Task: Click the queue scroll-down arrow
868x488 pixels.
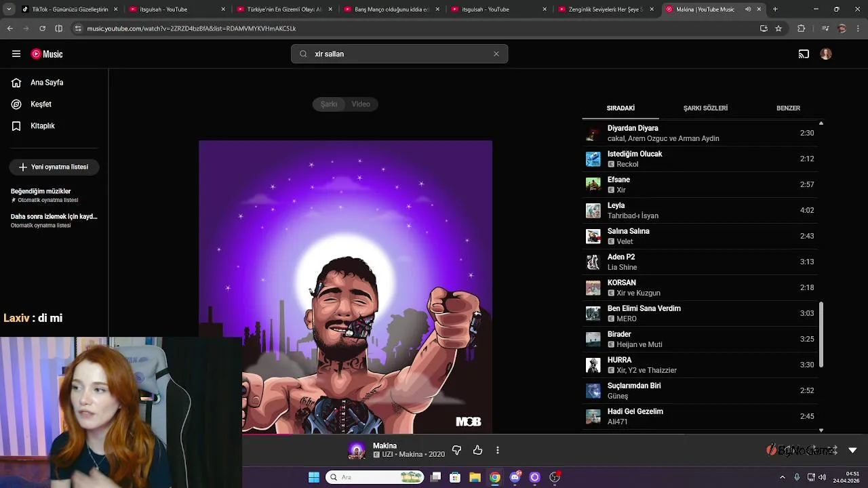Action: (x=821, y=430)
